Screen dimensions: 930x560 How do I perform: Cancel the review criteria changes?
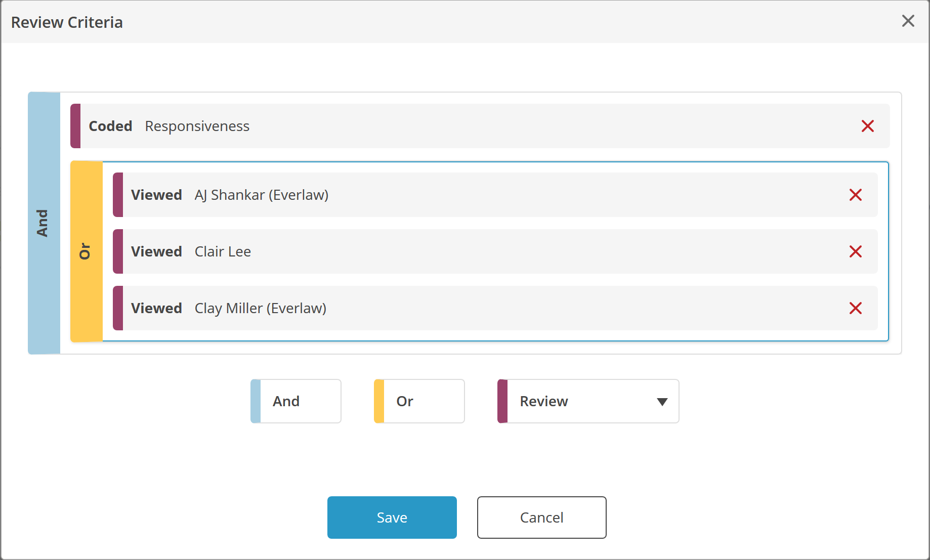(541, 517)
